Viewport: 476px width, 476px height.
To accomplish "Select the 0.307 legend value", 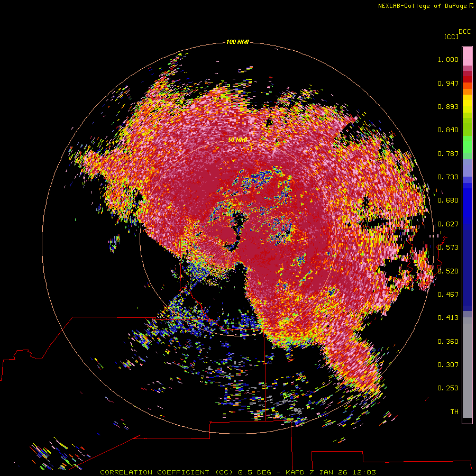I will pyautogui.click(x=448, y=365).
